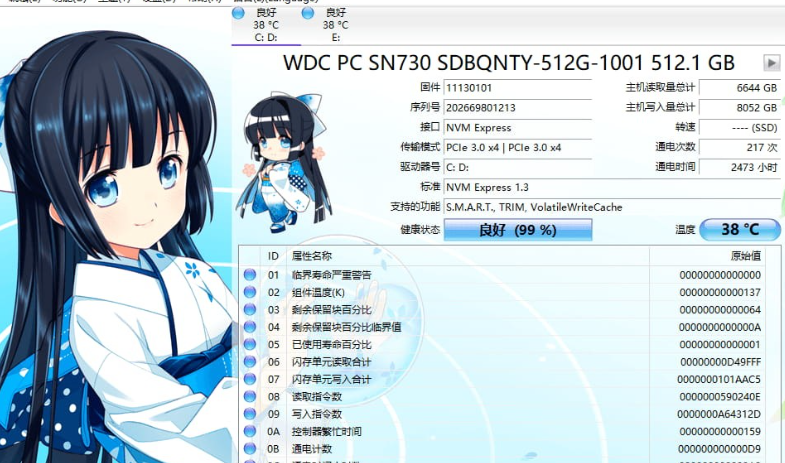Viewport: 785px width, 463px height.
Task: Click drive letter field C: D:
Action: 518,167
